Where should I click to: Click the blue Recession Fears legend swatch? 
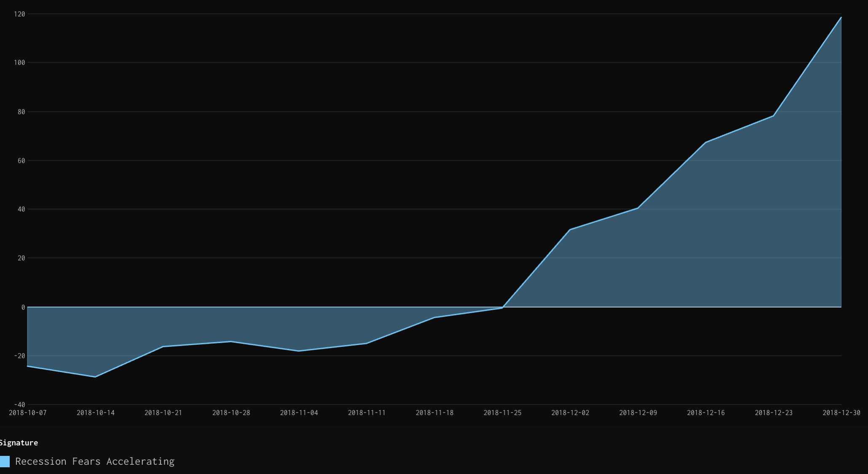pyautogui.click(x=5, y=461)
